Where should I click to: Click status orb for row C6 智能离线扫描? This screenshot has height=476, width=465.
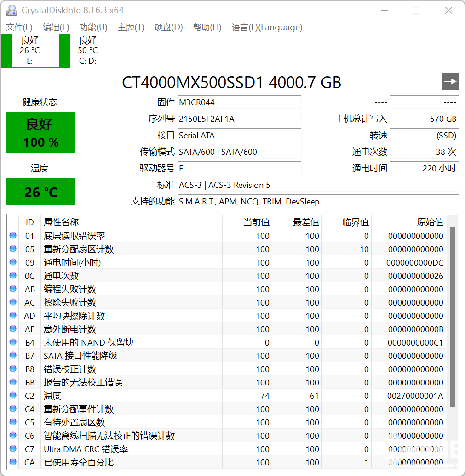(13, 435)
